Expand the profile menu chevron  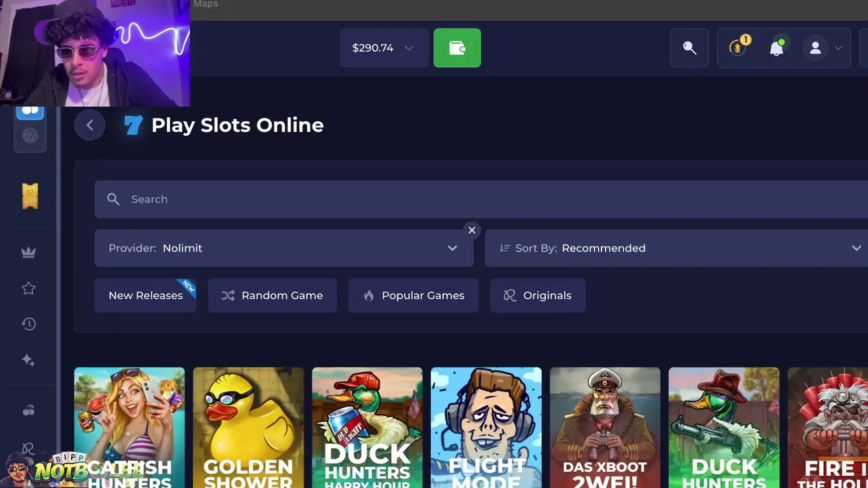click(838, 48)
